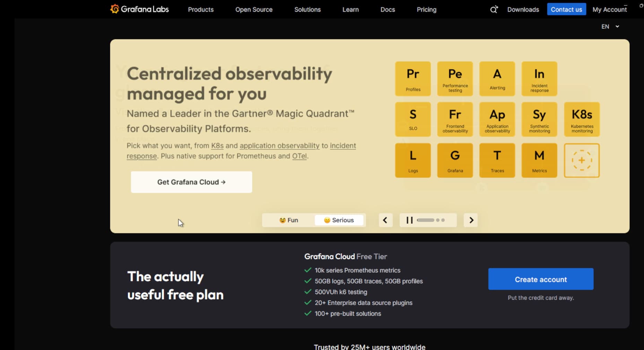Click the Contact us button
The image size is (644, 350).
pos(566,9)
